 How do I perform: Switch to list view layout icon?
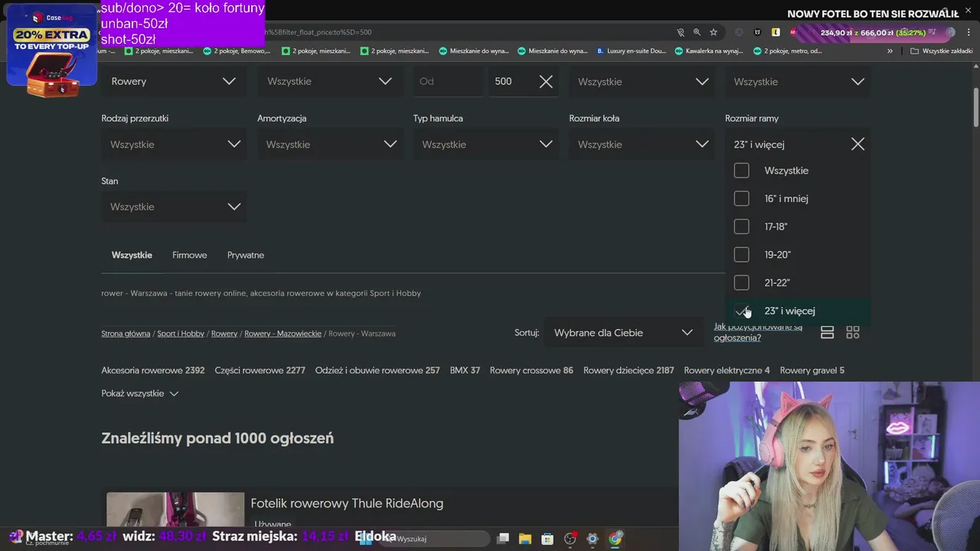(x=827, y=333)
